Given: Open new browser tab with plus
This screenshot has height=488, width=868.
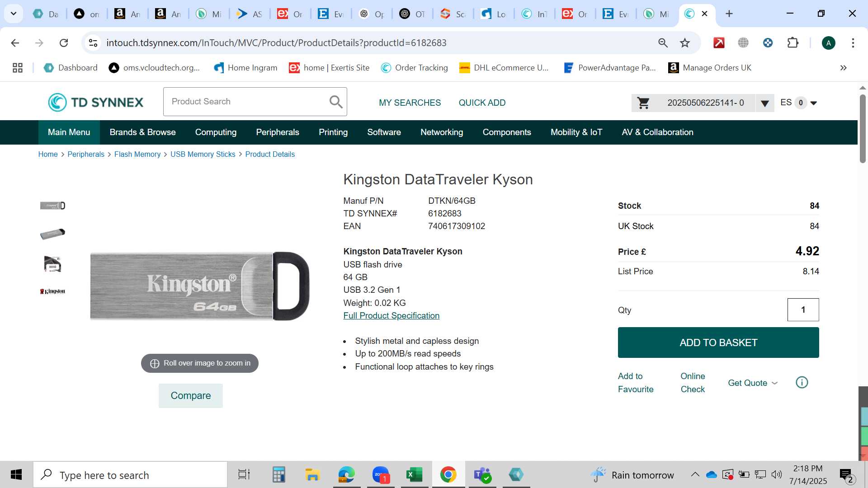Looking at the screenshot, I should point(729,14).
